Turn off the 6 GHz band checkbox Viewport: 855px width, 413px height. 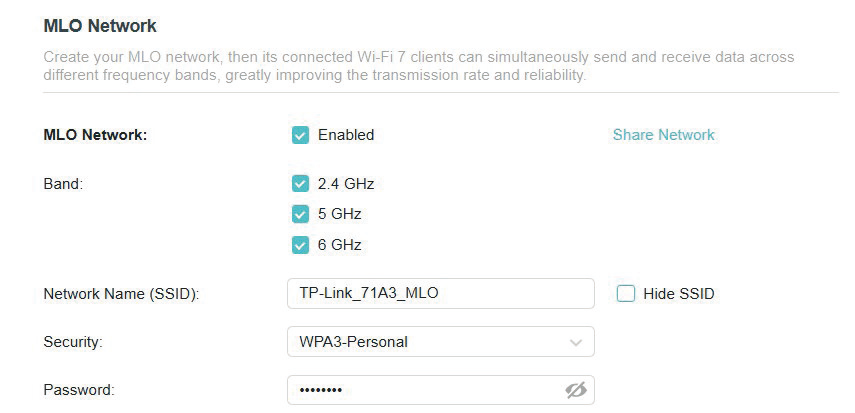tap(300, 244)
